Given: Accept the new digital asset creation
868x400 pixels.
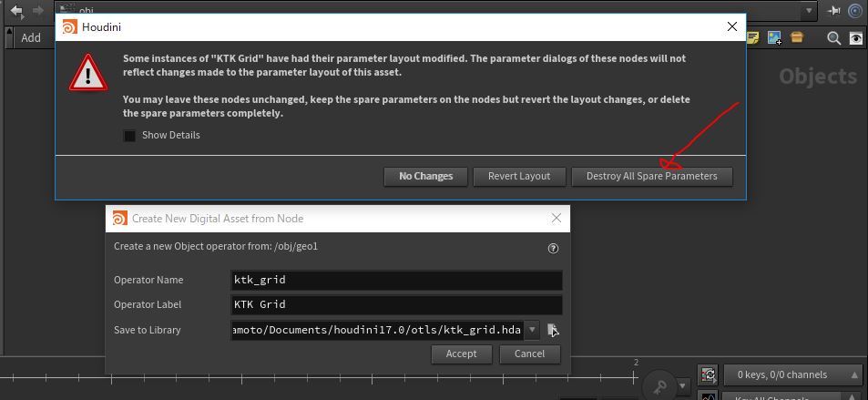Looking at the screenshot, I should (x=462, y=354).
